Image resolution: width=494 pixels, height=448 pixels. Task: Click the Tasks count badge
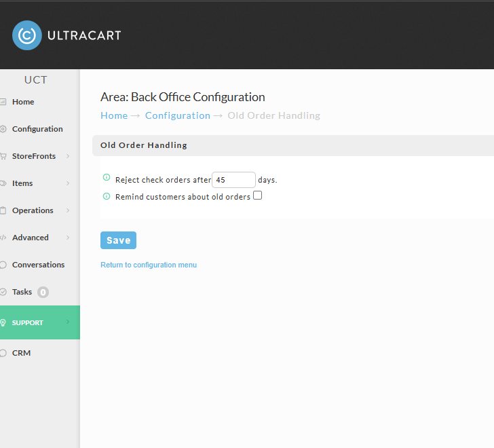pyautogui.click(x=43, y=293)
